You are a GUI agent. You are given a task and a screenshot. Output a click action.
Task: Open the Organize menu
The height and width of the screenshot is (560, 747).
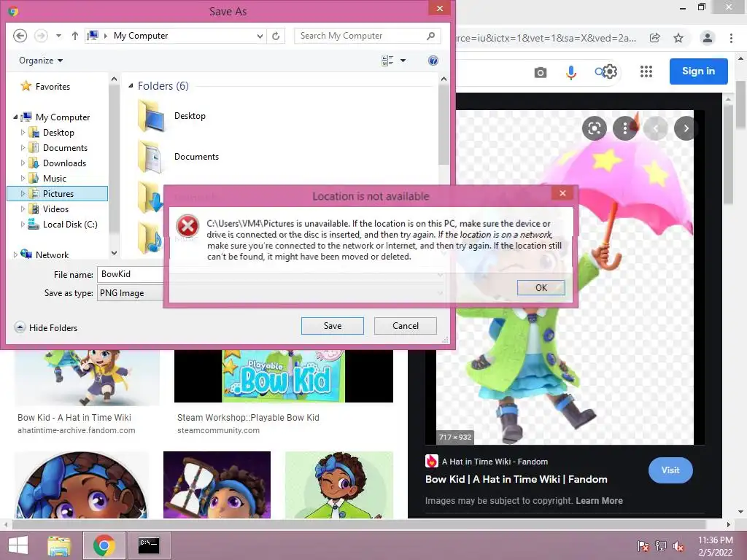tap(41, 61)
